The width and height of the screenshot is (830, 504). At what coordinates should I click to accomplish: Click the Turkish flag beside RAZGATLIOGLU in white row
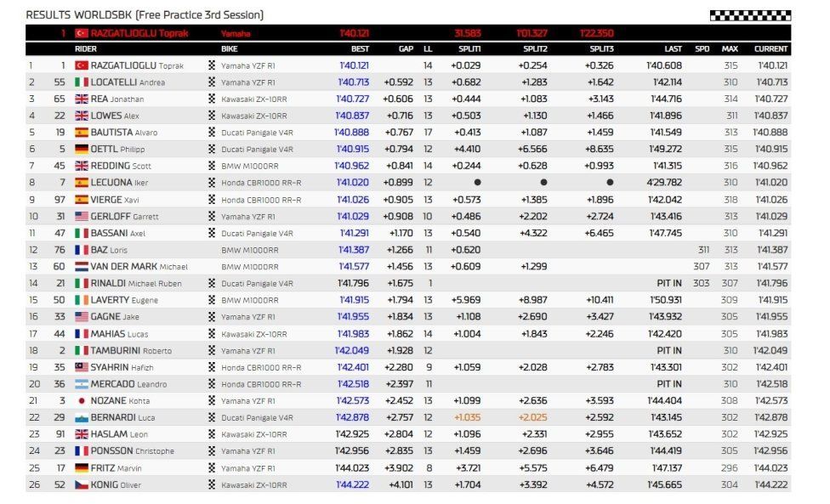(82, 65)
